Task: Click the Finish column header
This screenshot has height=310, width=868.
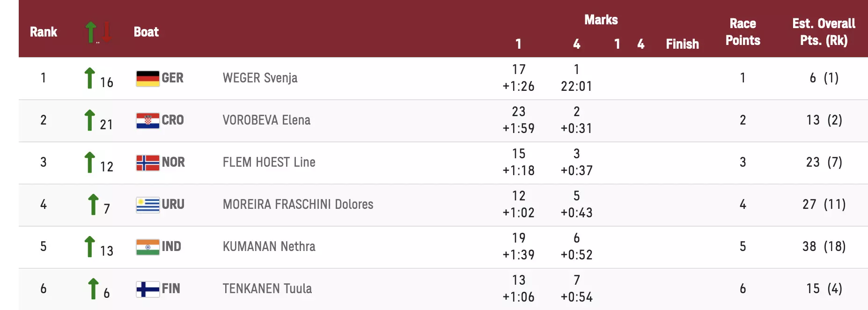Action: click(682, 44)
